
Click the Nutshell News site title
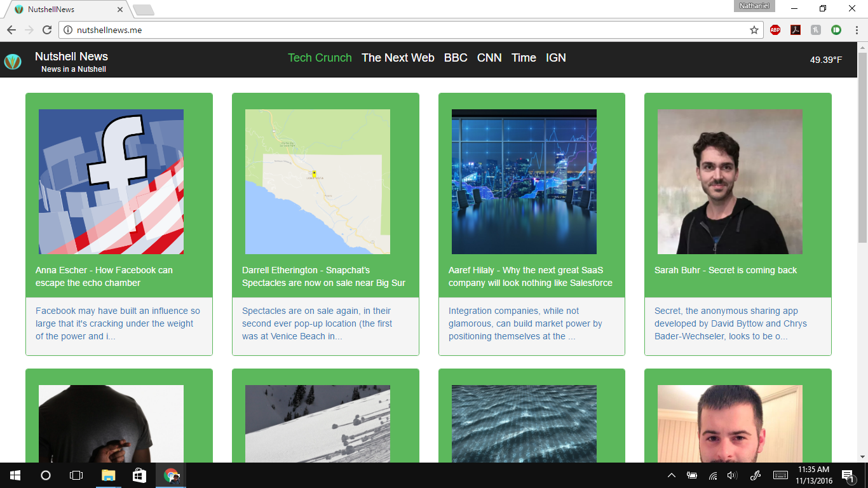tap(71, 57)
